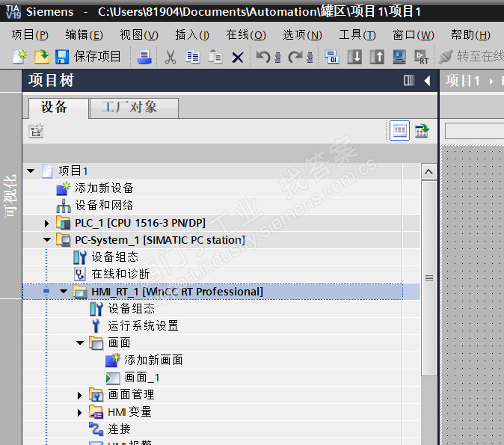Expand the HMI 变量 folder

click(80, 412)
